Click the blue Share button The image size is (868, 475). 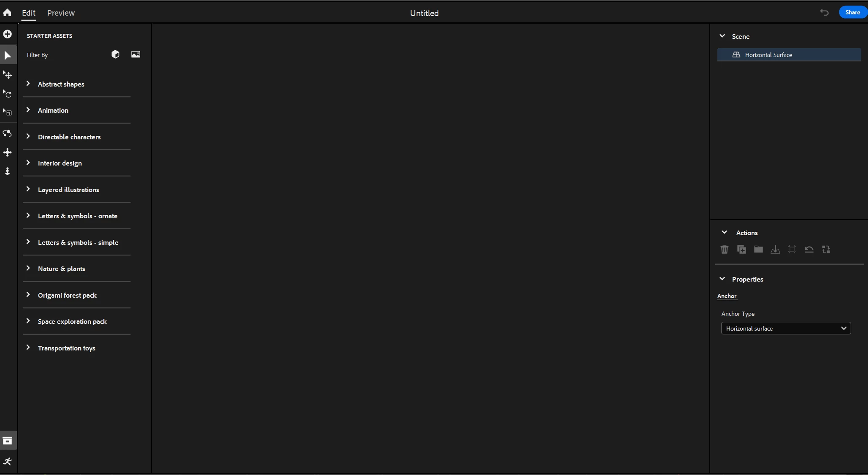point(852,12)
